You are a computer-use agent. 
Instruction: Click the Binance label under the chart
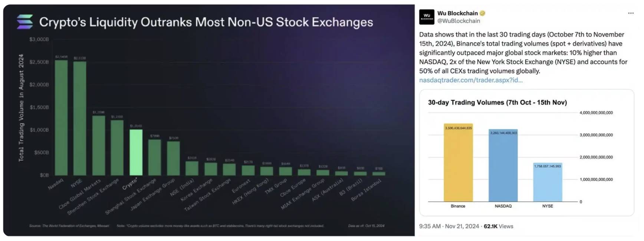point(458,206)
